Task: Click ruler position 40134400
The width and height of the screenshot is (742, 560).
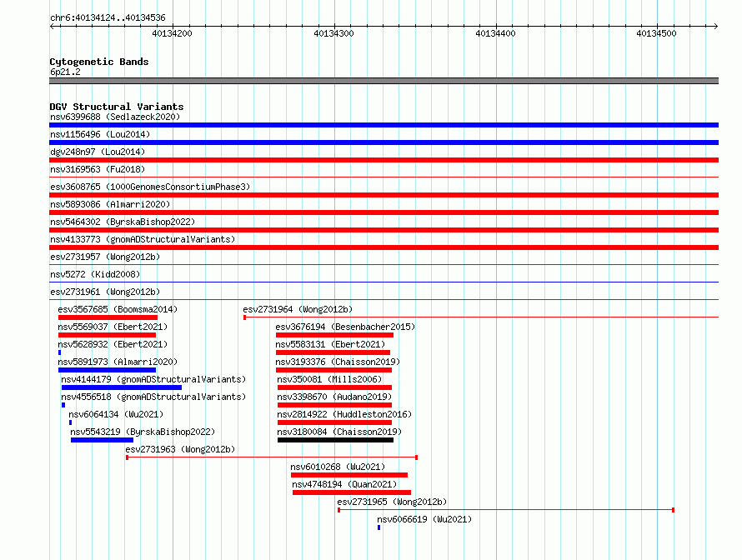Action: pyautogui.click(x=495, y=33)
